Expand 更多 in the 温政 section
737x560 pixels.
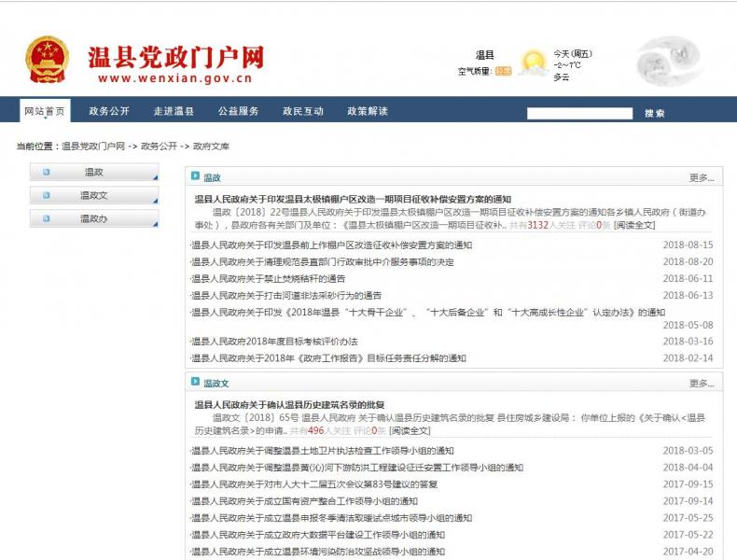702,177
